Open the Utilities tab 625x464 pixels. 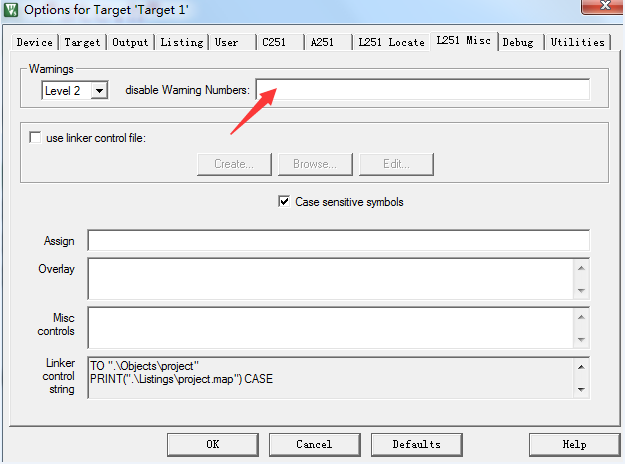click(x=578, y=42)
